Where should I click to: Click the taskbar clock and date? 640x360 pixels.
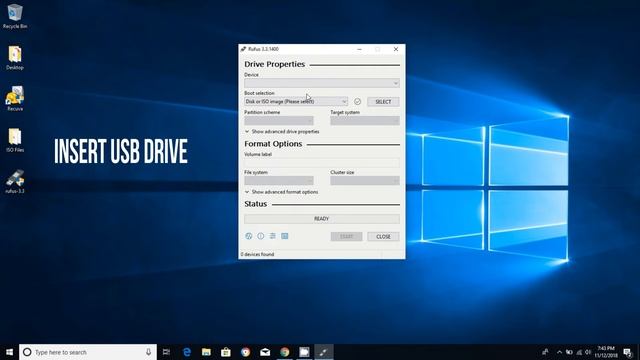click(x=606, y=352)
